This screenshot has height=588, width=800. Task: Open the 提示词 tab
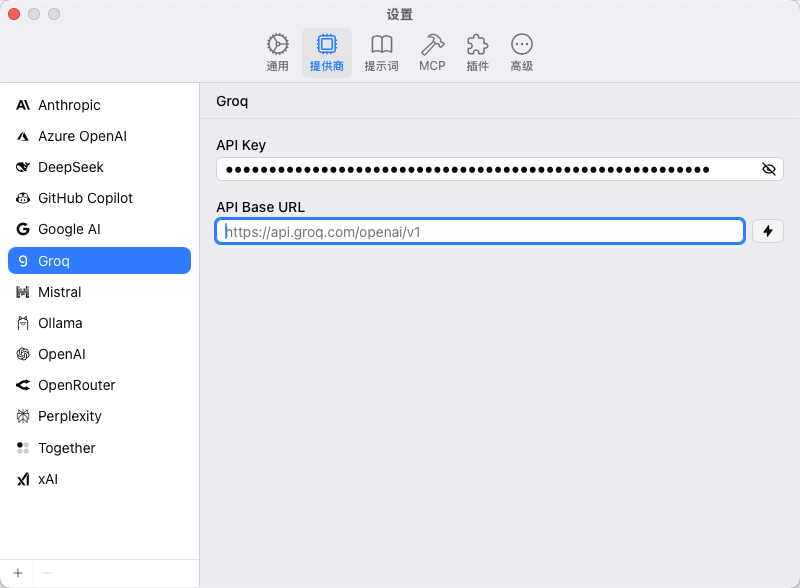point(381,53)
